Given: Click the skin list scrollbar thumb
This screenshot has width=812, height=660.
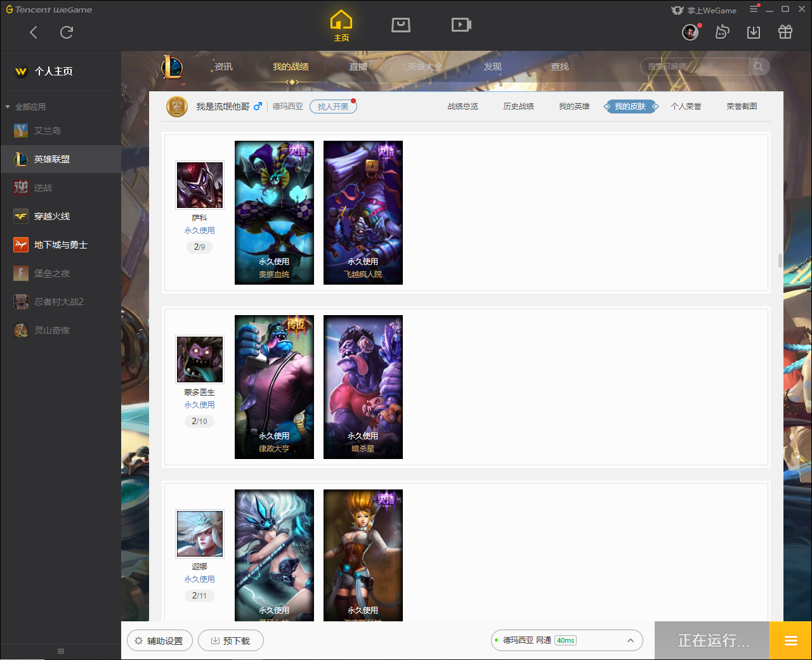Looking at the screenshot, I should 780,261.
